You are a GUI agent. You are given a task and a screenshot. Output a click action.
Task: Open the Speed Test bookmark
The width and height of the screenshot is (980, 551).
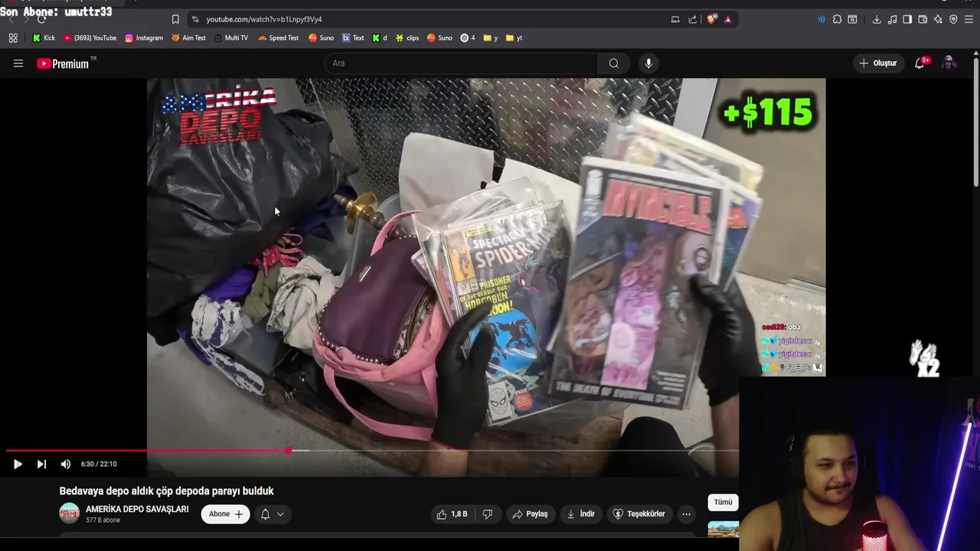tap(278, 37)
